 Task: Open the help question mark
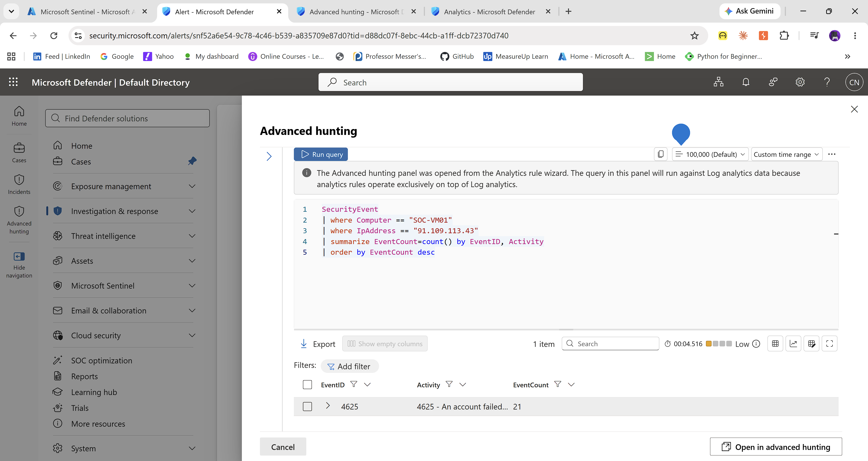[x=827, y=82]
